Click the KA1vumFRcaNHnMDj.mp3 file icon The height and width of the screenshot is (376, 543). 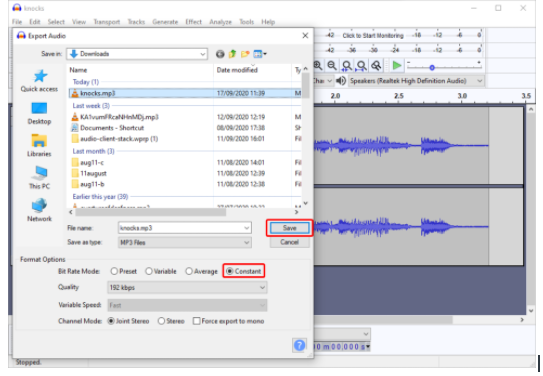point(75,117)
